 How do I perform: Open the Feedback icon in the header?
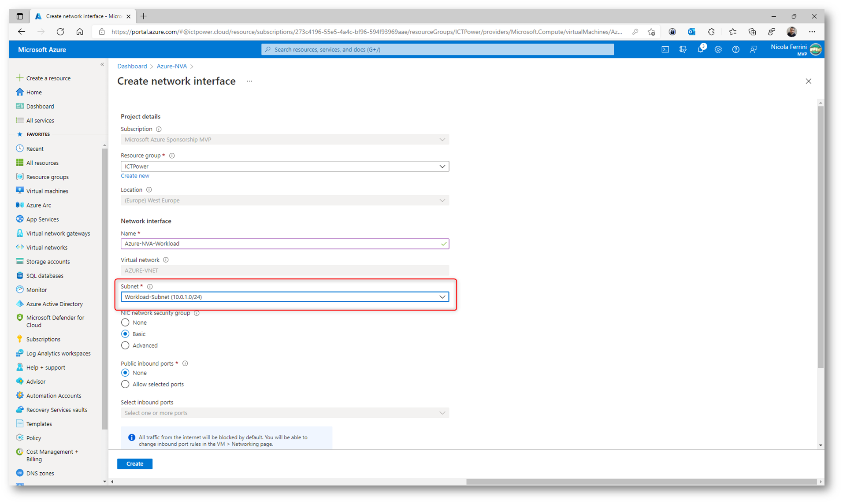pos(753,49)
